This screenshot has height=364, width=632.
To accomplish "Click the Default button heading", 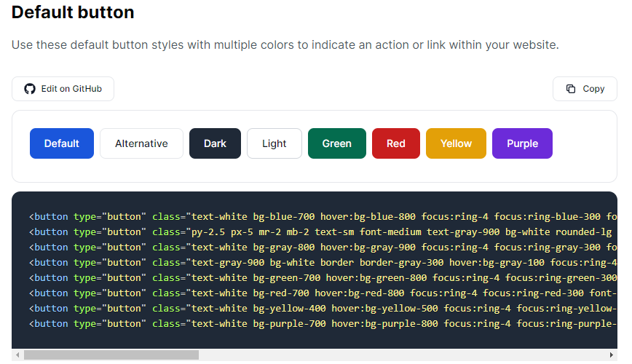I will [x=73, y=12].
